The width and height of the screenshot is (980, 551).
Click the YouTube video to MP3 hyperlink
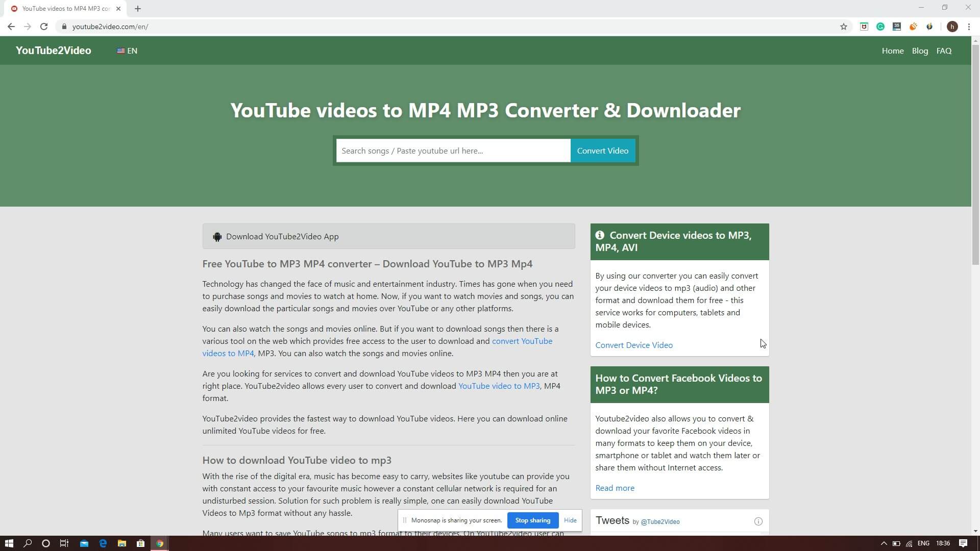click(499, 386)
